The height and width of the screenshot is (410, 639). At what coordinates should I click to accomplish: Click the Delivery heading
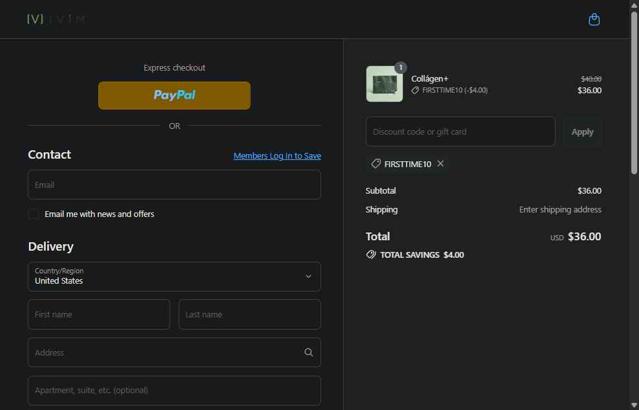tap(51, 246)
